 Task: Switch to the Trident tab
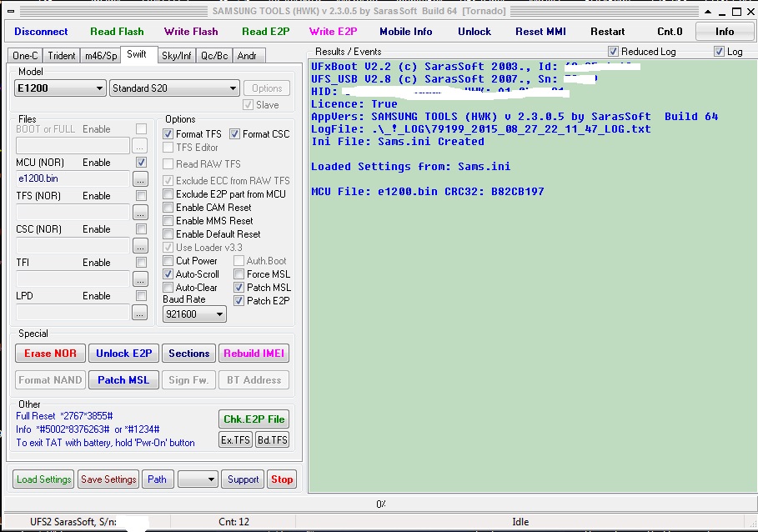62,56
